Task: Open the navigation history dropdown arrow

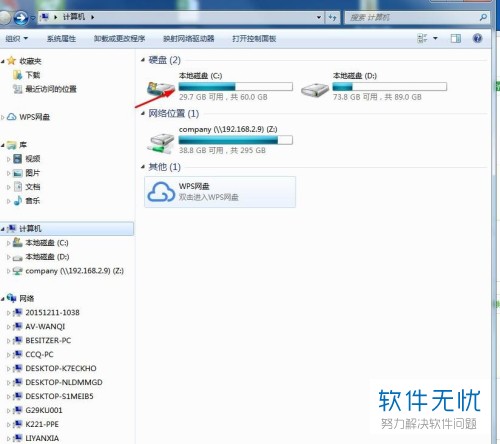Action: (32, 18)
